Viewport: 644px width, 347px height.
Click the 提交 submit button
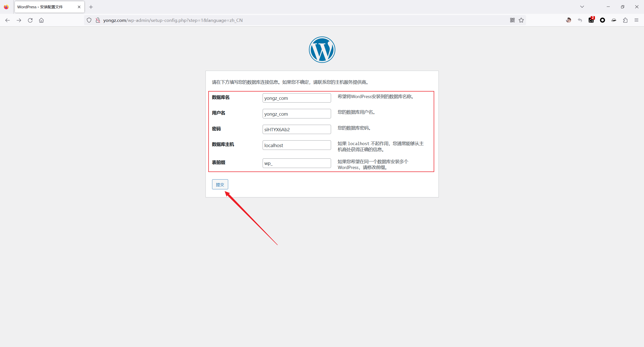220,184
